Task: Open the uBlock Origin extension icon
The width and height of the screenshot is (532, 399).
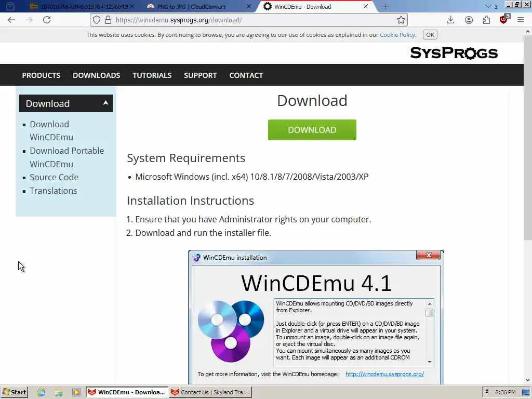Action: (504, 19)
